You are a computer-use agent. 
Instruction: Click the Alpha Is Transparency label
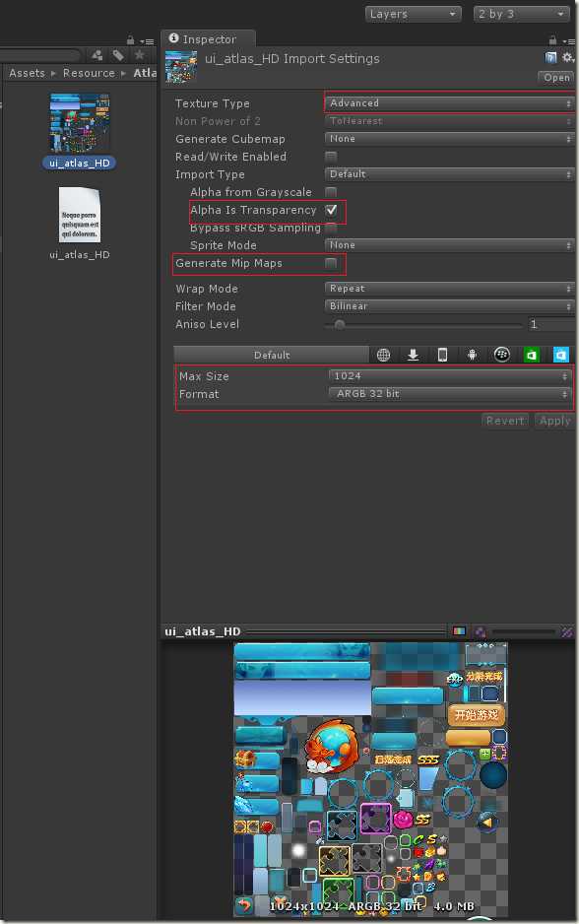pyautogui.click(x=253, y=211)
